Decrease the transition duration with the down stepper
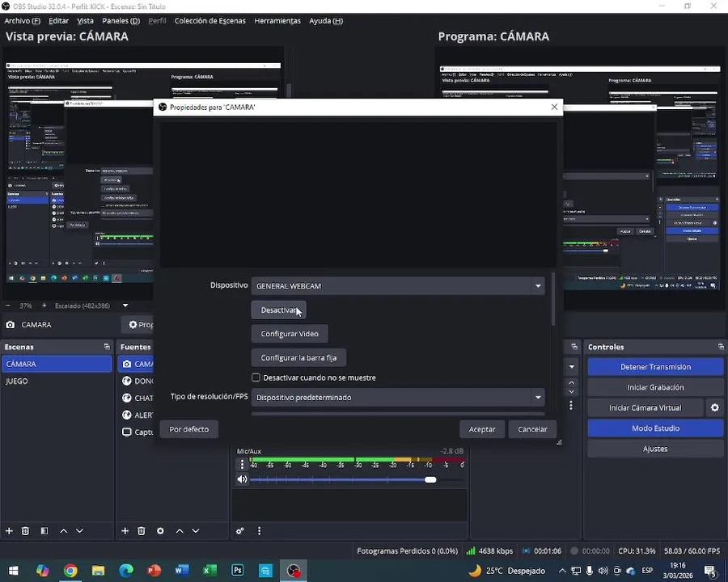Screen dimensions: 728x582 [572, 392]
